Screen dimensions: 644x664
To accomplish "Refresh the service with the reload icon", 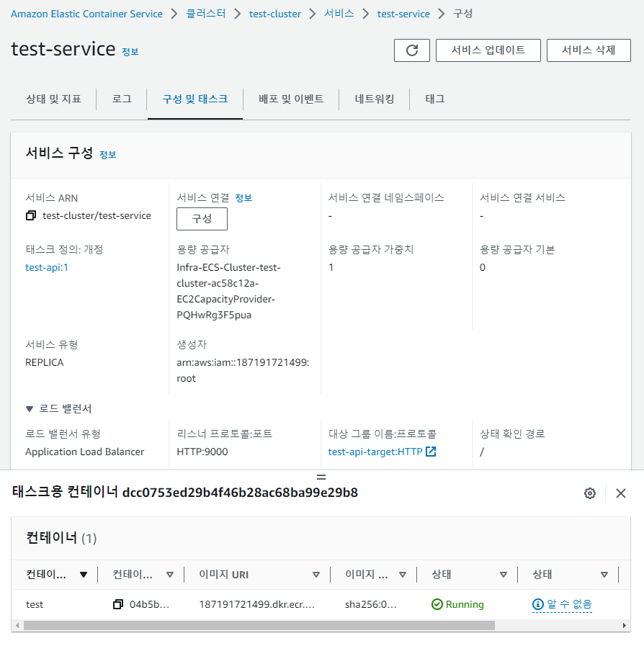I will [x=412, y=50].
